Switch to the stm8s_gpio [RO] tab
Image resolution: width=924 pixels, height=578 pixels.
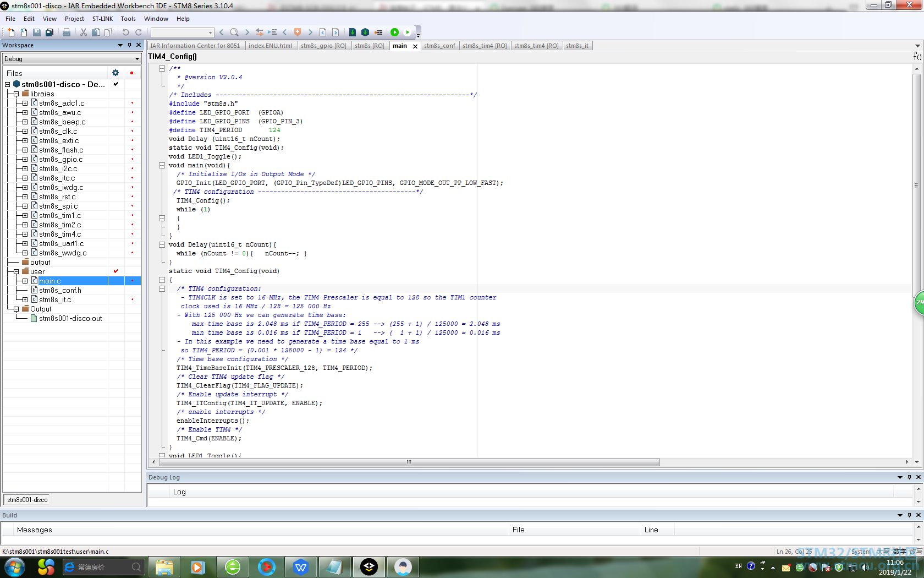coord(323,46)
